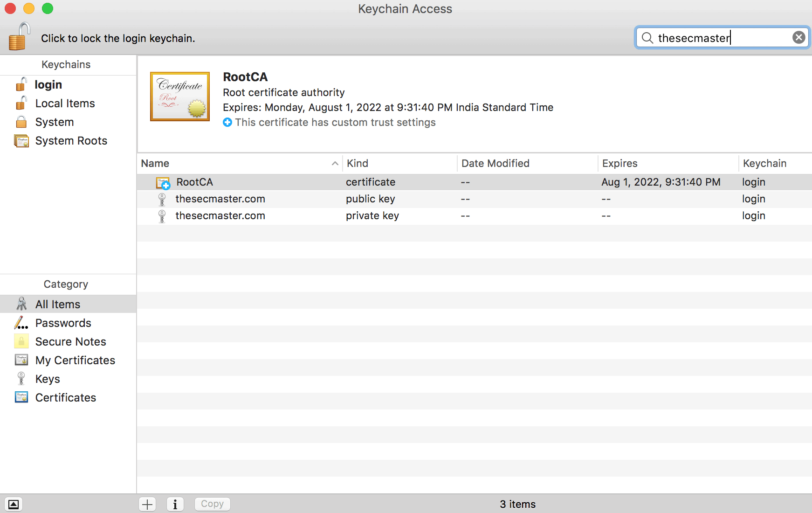Zoom the window with the green button
The image size is (812, 513).
coord(48,8)
